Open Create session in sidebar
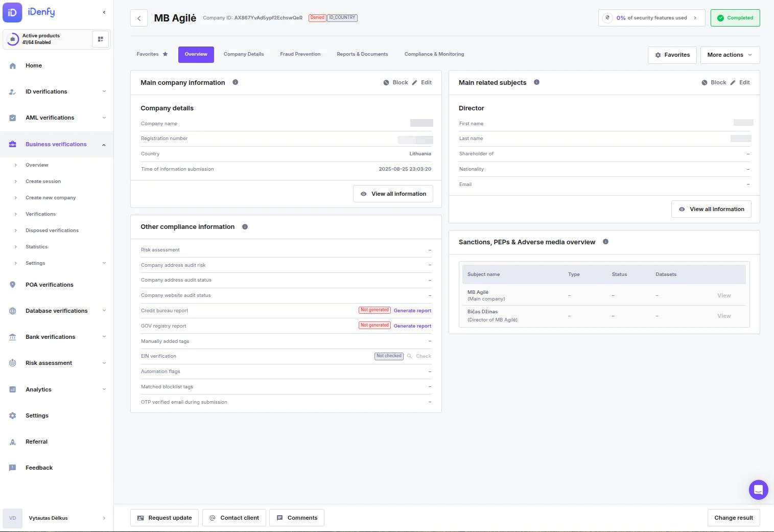The height and width of the screenshot is (532, 774). 43,181
